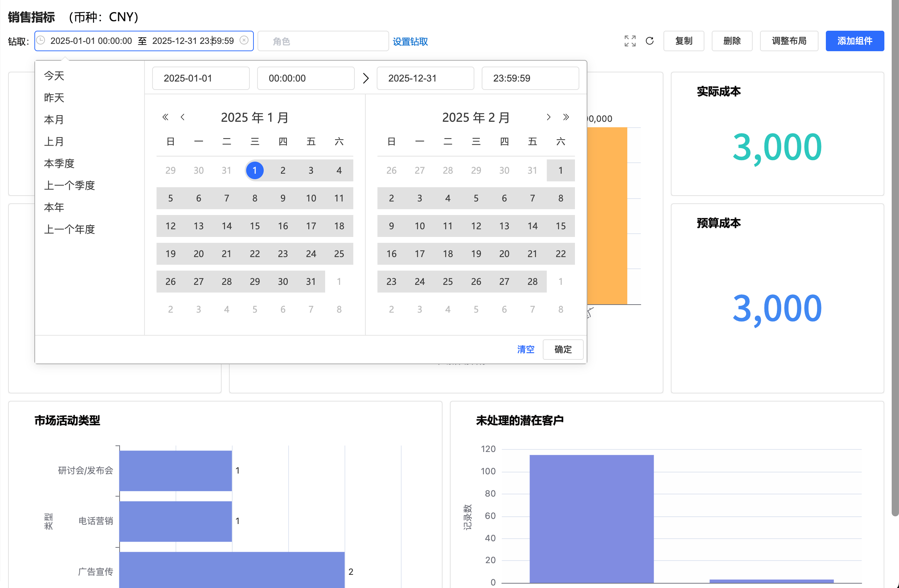Go to next month with single-right arrow
Screen dimensions: 899x588
(x=549, y=117)
